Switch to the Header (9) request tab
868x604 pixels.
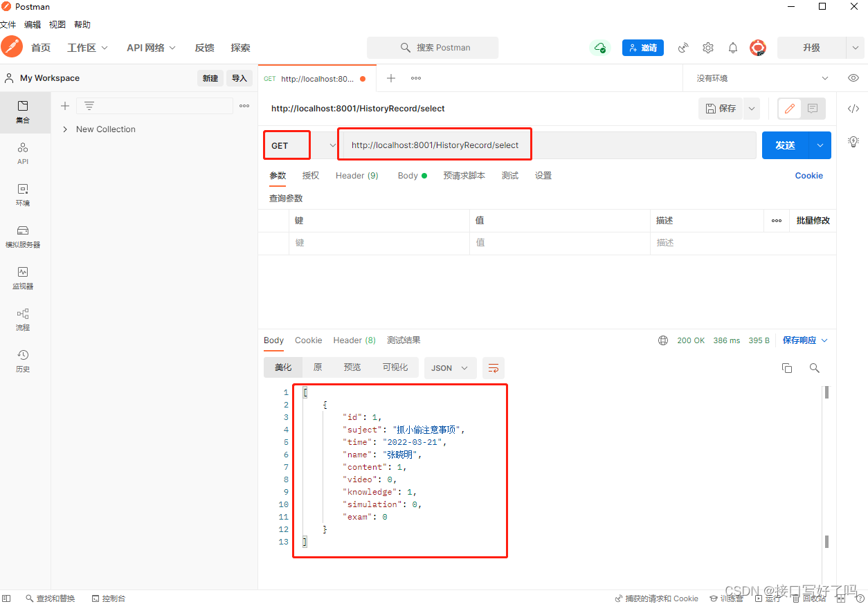(357, 176)
